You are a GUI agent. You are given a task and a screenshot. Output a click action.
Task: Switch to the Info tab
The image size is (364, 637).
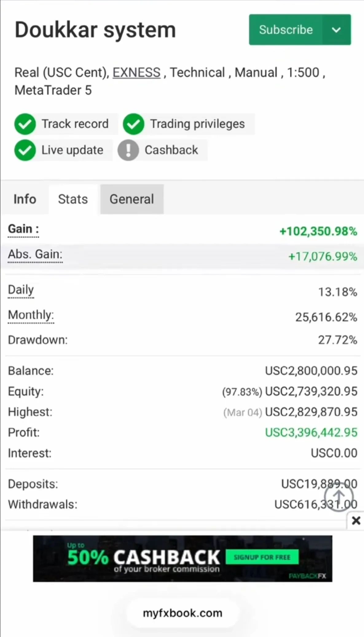(25, 199)
